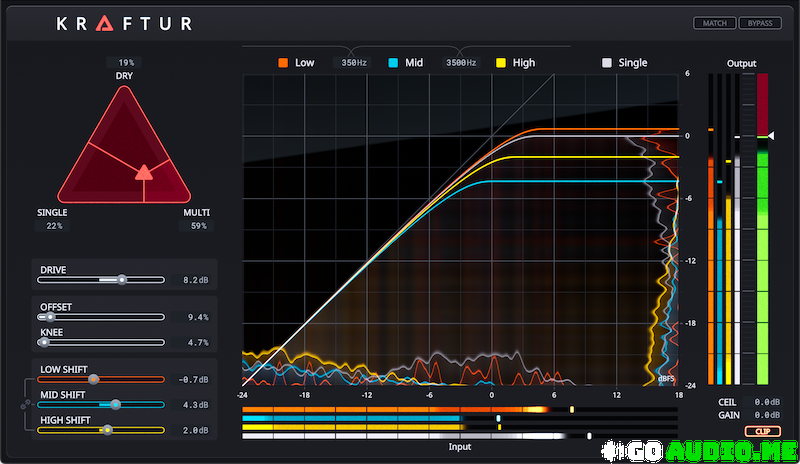Click the CEIL 0.0dB value

767,402
